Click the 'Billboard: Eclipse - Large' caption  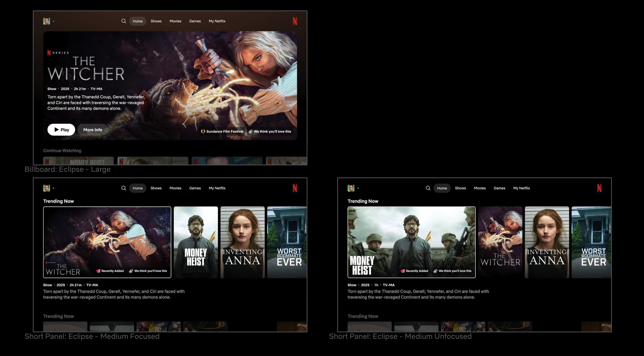click(x=68, y=169)
